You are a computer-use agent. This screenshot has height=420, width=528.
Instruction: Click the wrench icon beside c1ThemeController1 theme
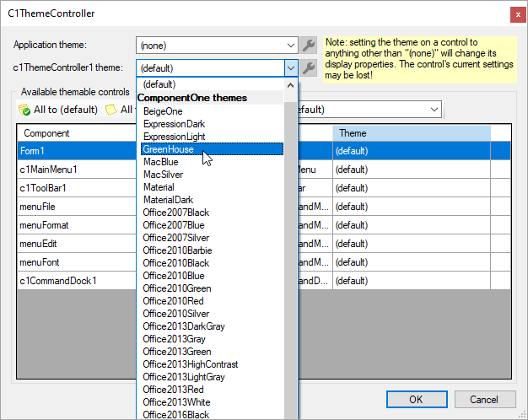click(310, 68)
